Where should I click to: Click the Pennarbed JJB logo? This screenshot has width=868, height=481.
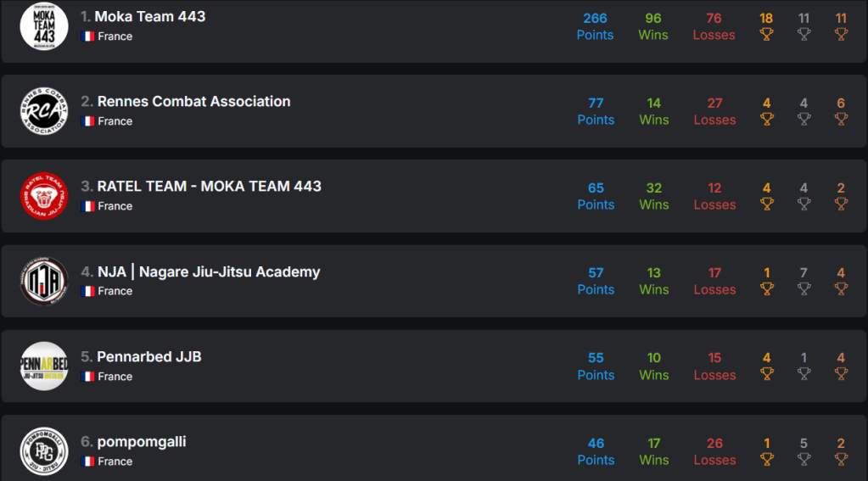44,366
